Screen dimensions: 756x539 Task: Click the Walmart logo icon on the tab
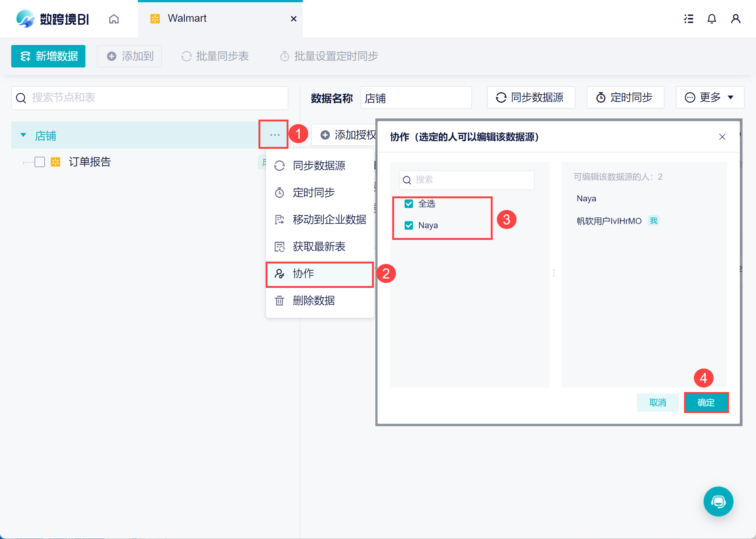point(155,18)
